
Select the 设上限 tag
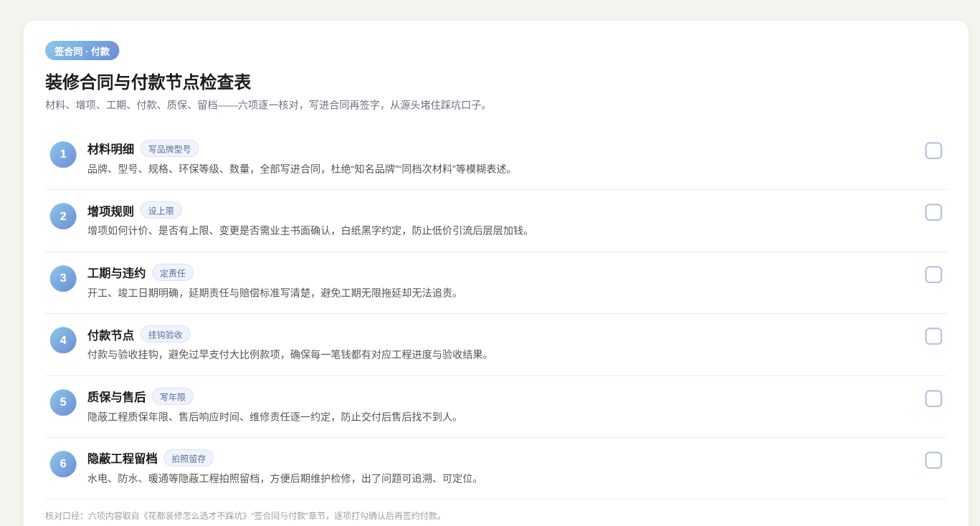[161, 211]
